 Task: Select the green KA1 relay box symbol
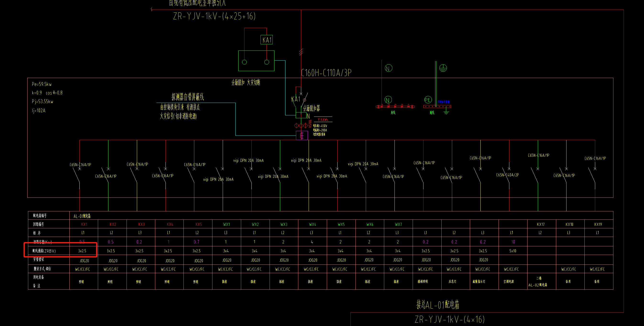point(266,40)
